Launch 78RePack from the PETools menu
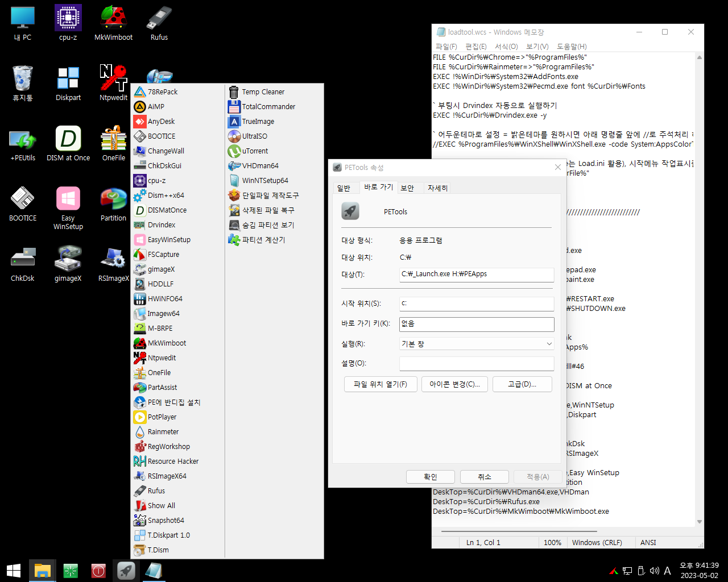Screen dimensions: 728x582 point(178,92)
